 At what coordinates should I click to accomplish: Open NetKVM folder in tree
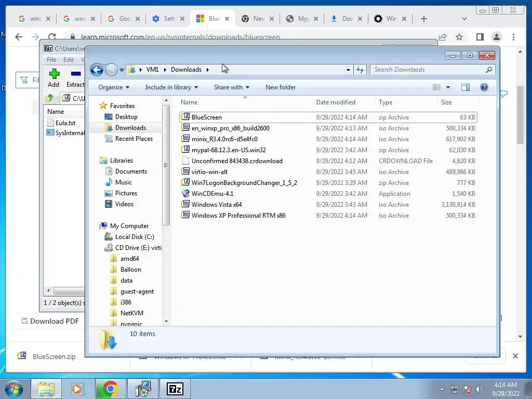click(131, 313)
